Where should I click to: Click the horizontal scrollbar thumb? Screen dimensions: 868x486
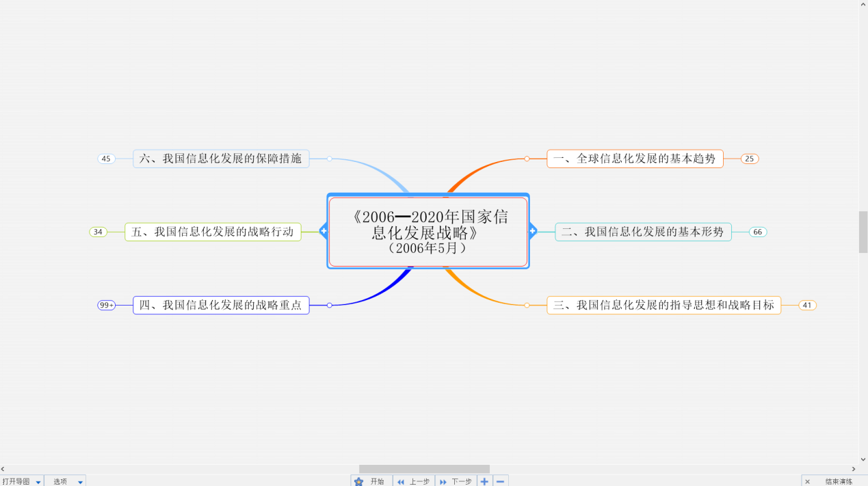coord(424,469)
